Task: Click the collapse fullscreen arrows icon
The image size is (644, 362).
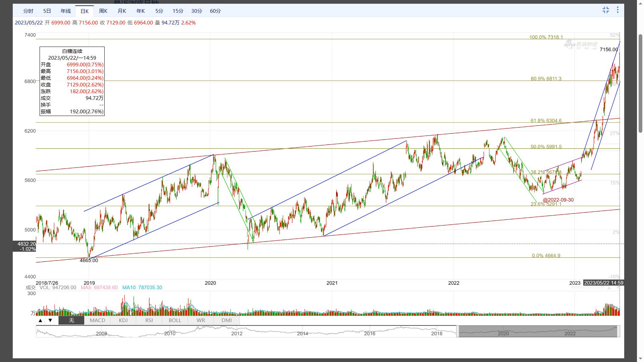Action: (x=605, y=10)
